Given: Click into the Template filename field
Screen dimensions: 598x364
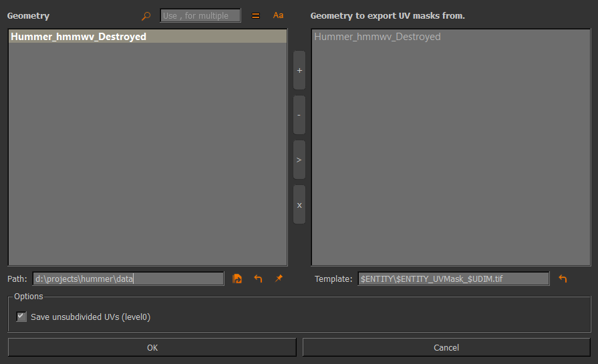Looking at the screenshot, I should 453,279.
